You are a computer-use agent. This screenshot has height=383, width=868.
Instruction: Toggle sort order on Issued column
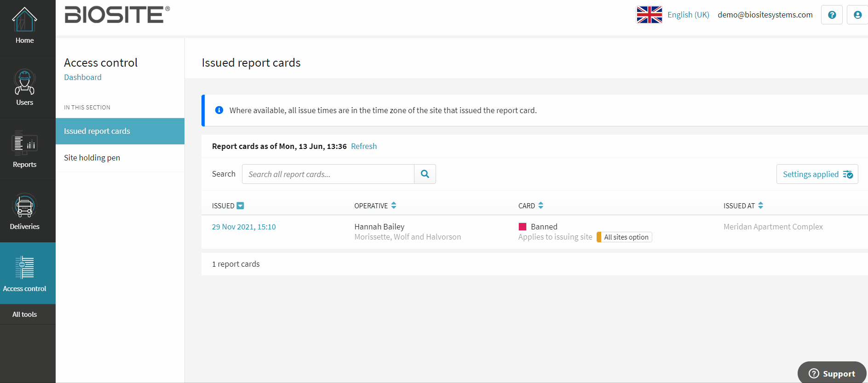point(240,206)
